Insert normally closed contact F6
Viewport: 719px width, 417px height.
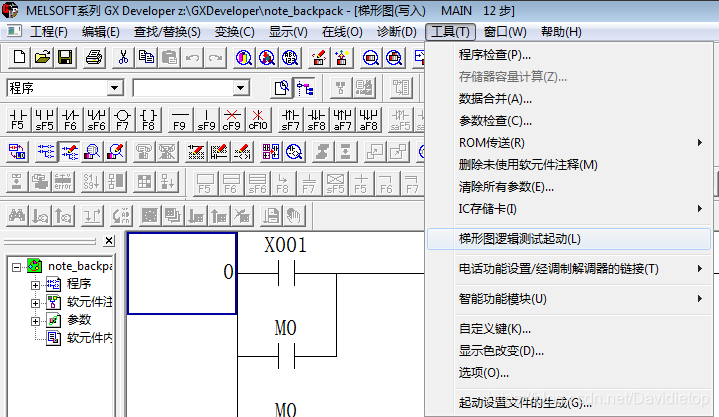70,120
